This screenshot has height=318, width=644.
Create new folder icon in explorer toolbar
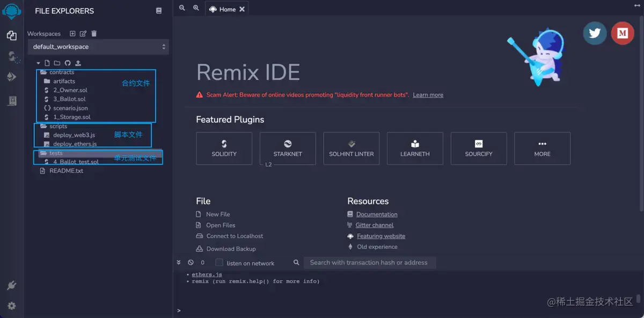tap(57, 63)
